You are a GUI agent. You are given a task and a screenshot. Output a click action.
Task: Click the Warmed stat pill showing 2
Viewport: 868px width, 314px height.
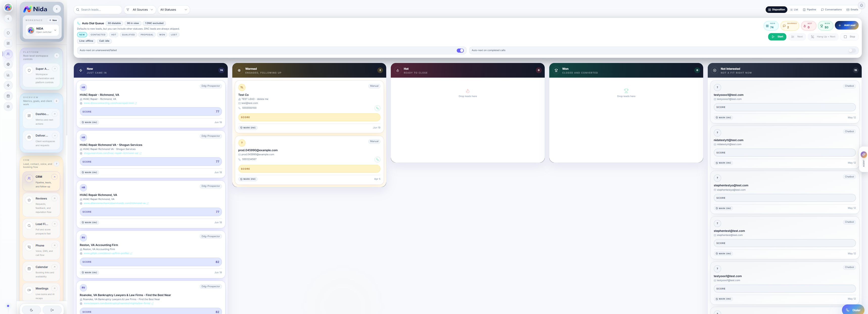(x=789, y=26)
